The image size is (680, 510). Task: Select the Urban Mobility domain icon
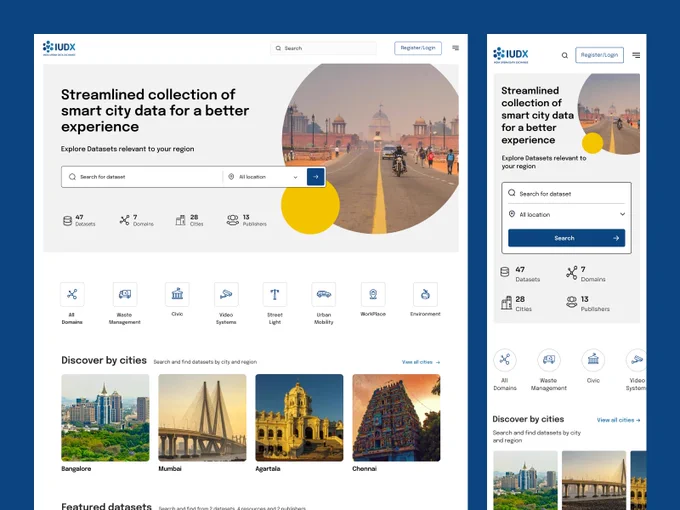pos(324,294)
